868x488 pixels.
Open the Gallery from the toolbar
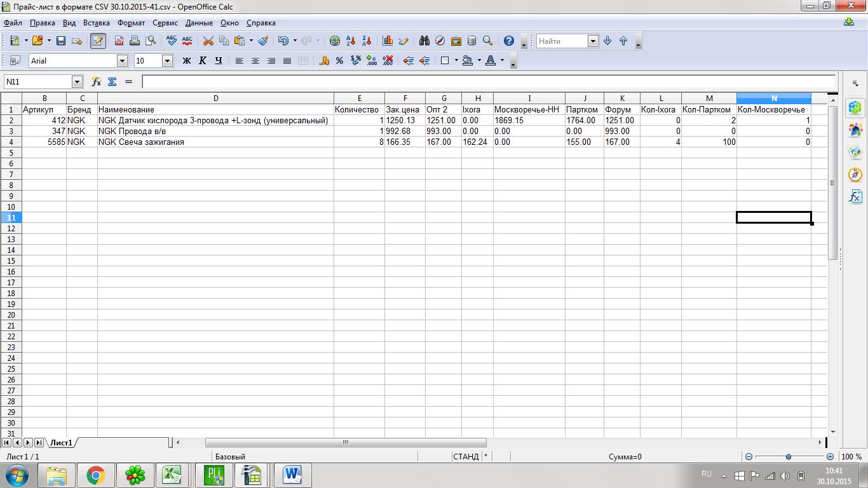click(x=456, y=41)
